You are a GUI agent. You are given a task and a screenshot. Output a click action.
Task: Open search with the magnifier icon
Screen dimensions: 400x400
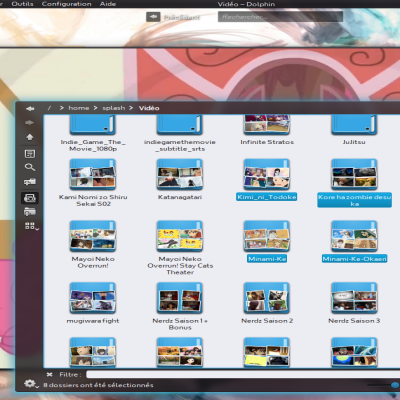pos(30,167)
